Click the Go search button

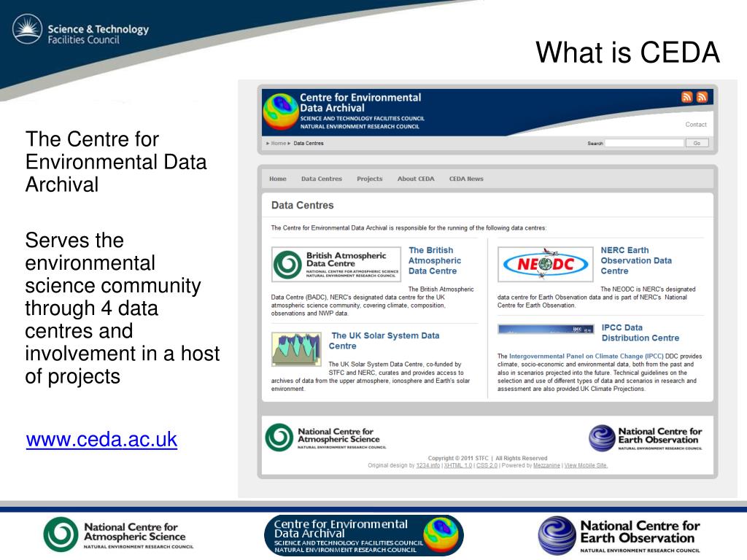click(x=697, y=143)
